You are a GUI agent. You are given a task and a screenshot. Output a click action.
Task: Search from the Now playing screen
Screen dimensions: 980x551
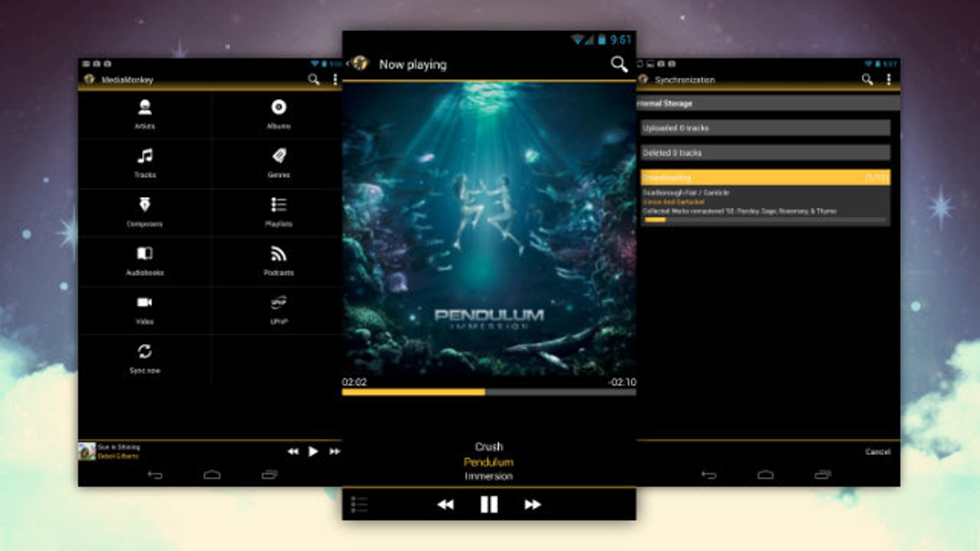coord(619,64)
